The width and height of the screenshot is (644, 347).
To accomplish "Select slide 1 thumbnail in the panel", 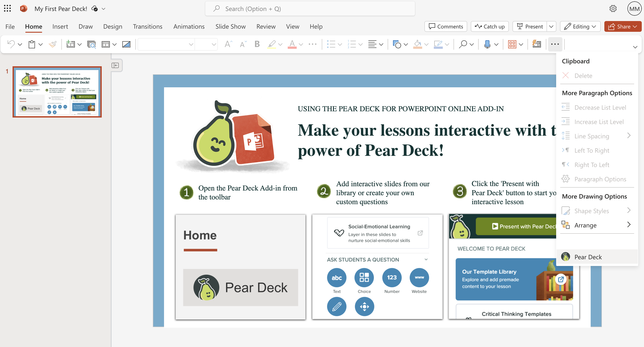I will pos(57,92).
